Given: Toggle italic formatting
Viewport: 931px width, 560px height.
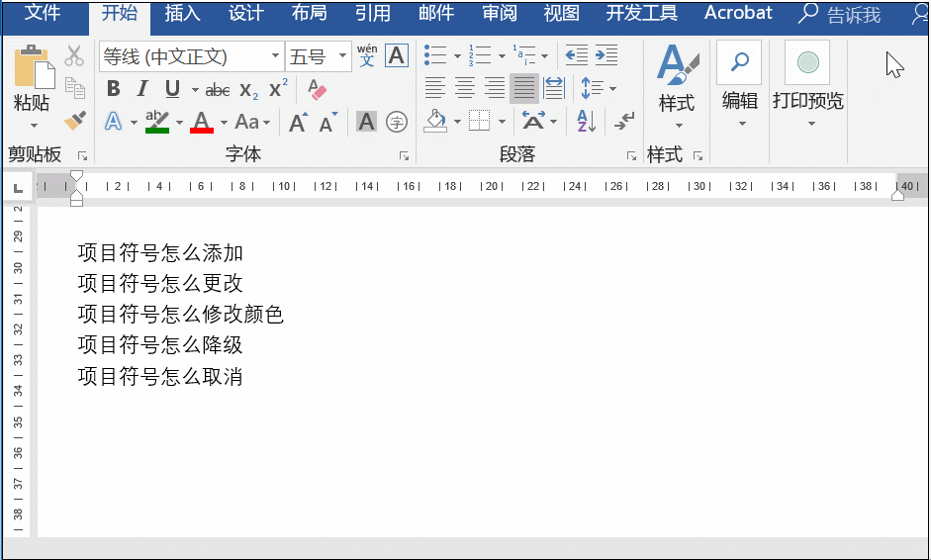Looking at the screenshot, I should 142,89.
